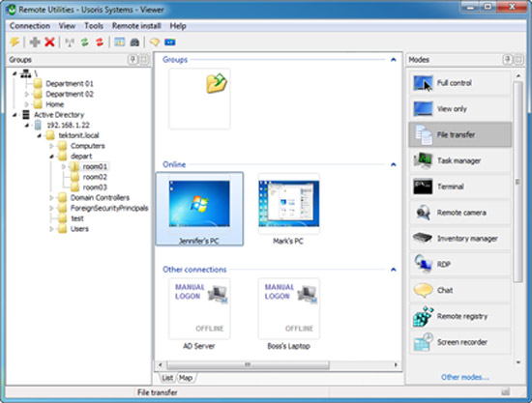Click the red X delete icon
This screenshot has height=403, width=532.
point(49,42)
